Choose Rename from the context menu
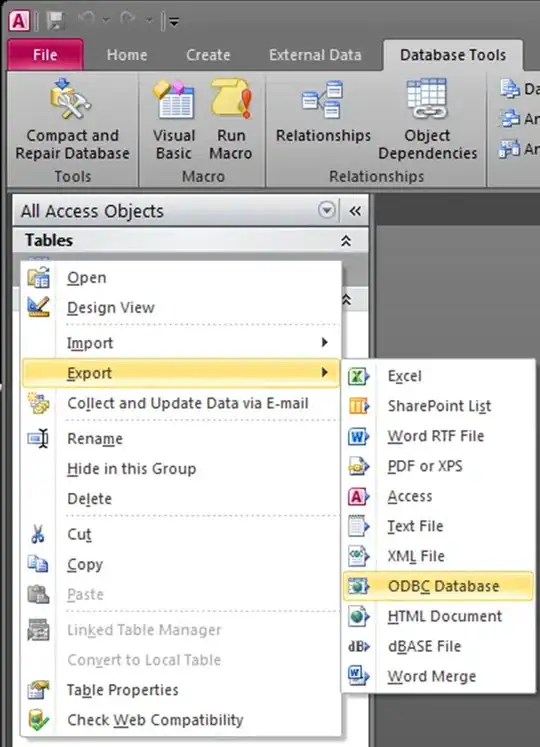 coord(181,439)
